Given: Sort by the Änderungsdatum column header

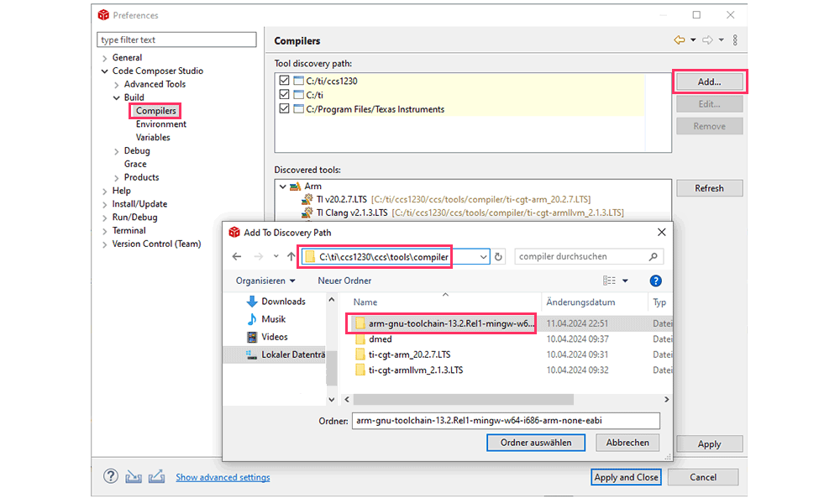Looking at the screenshot, I should point(580,302).
